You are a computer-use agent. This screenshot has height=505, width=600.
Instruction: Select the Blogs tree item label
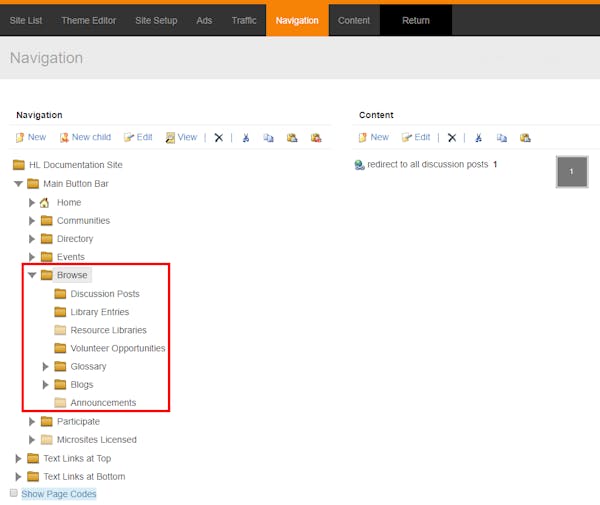tap(82, 385)
